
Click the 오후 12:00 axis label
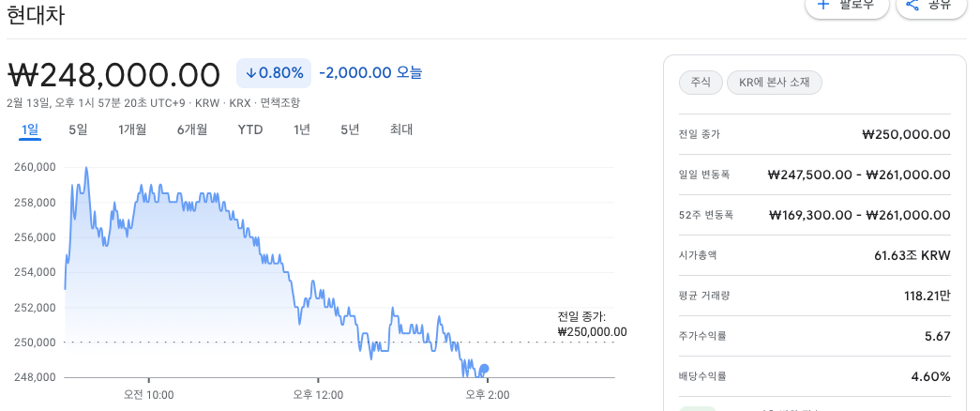point(318,395)
